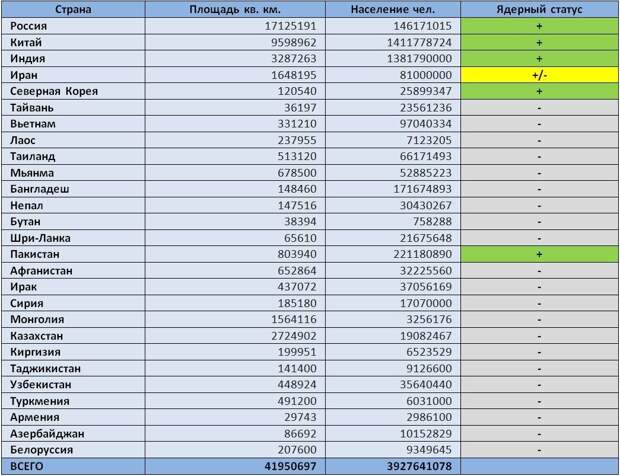Screen dimensions: 620x476
Task: Click the population value 97040334
Action: pyautogui.click(x=425, y=124)
